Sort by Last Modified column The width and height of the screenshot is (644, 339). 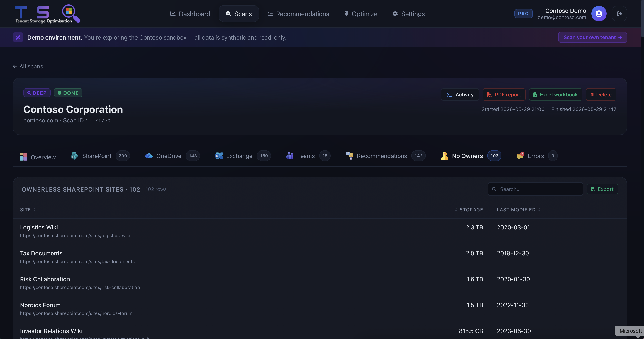pos(519,210)
